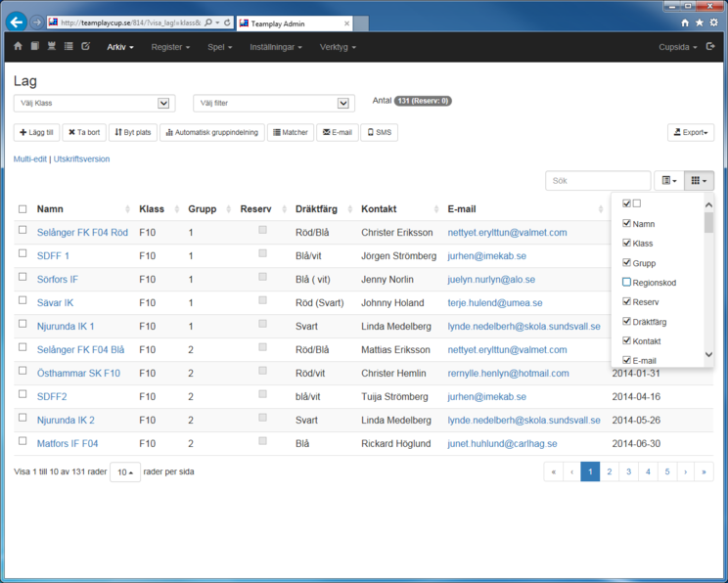
Task: Uncheck the Dräktfärg column checkbox
Action: [626, 322]
